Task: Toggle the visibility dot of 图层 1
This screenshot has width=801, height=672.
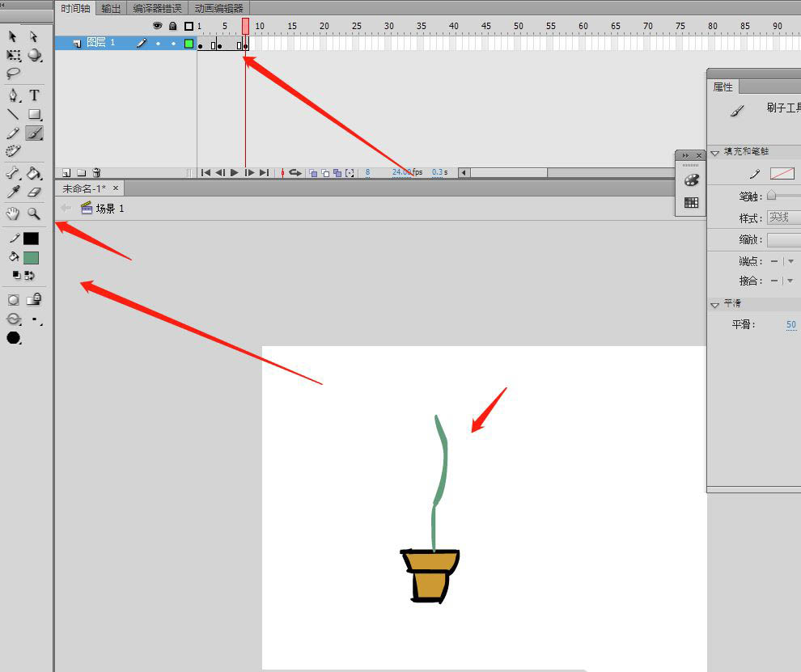Action: [x=158, y=44]
